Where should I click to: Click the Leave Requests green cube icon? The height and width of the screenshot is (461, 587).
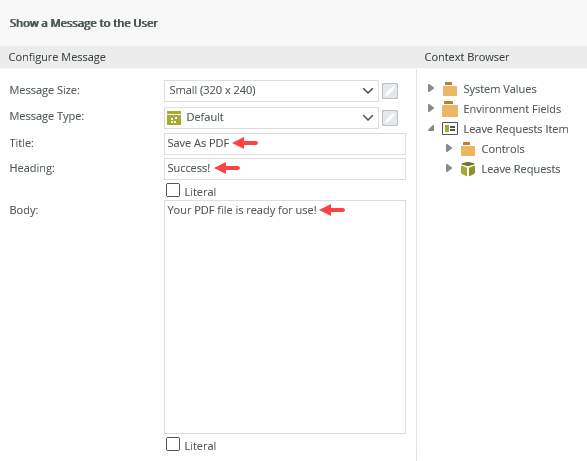click(468, 169)
